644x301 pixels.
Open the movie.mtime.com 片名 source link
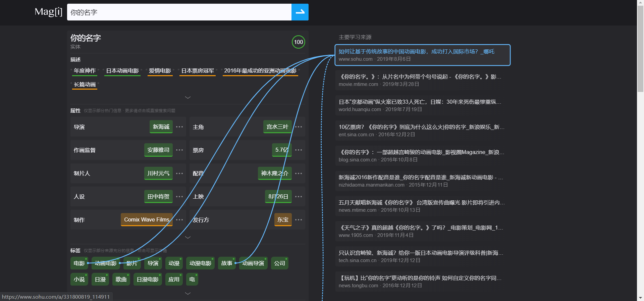[x=423, y=80]
